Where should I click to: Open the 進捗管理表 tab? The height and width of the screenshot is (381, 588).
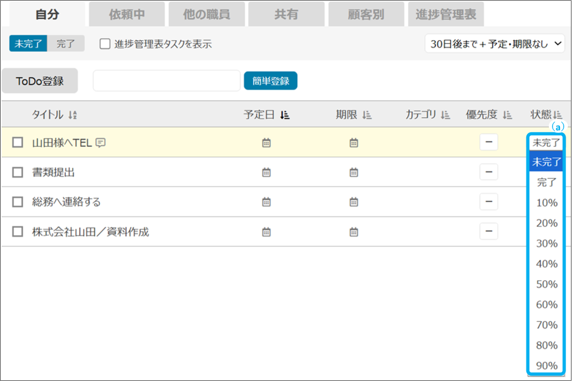tap(446, 15)
